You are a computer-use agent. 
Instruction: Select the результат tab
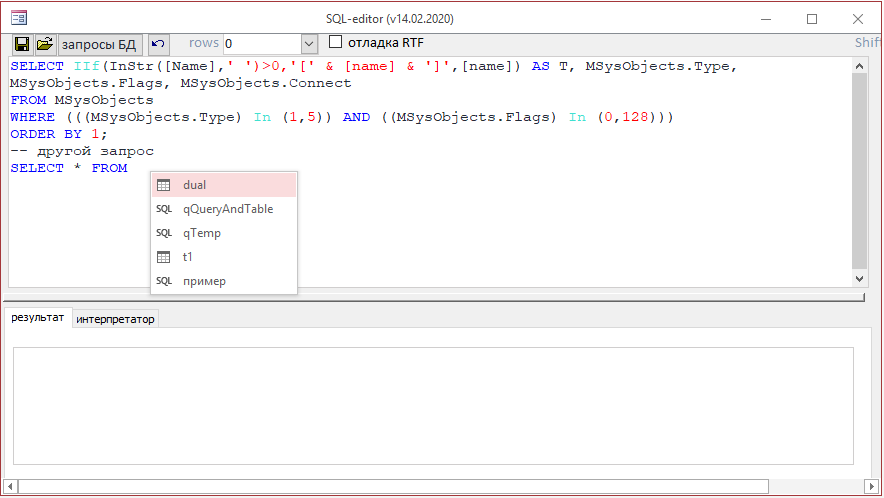(x=38, y=318)
